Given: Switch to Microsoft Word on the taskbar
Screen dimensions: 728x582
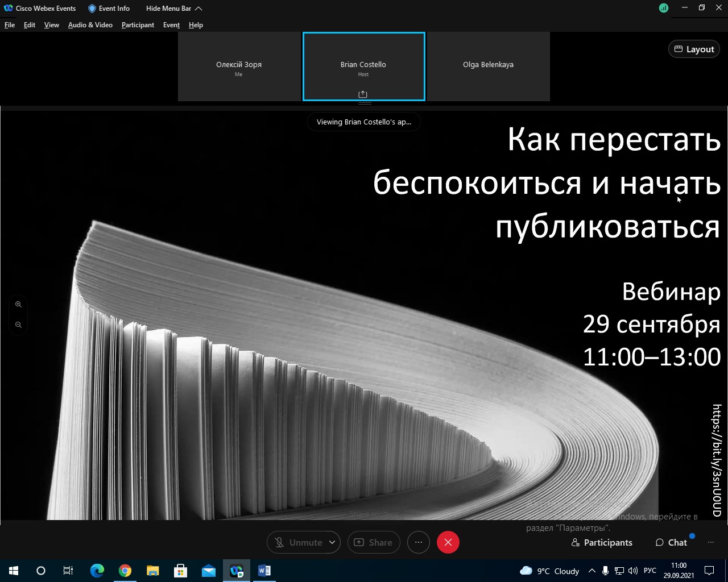Looking at the screenshot, I should 264,571.
